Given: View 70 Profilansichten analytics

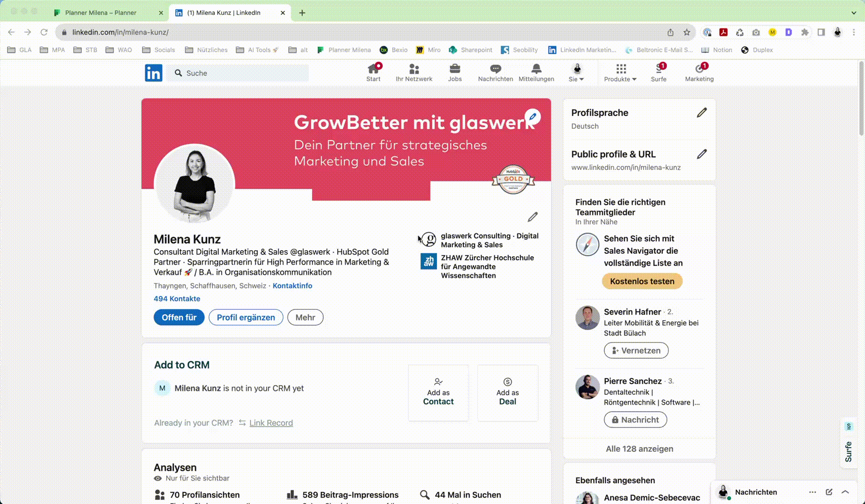Looking at the screenshot, I should 197,495.
